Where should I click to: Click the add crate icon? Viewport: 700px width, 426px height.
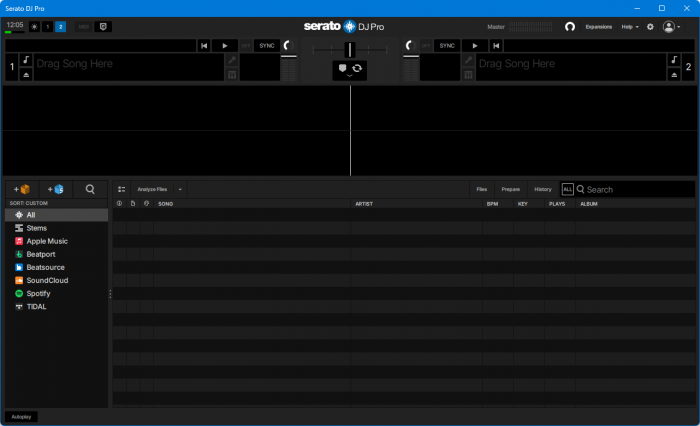[x=21, y=189]
